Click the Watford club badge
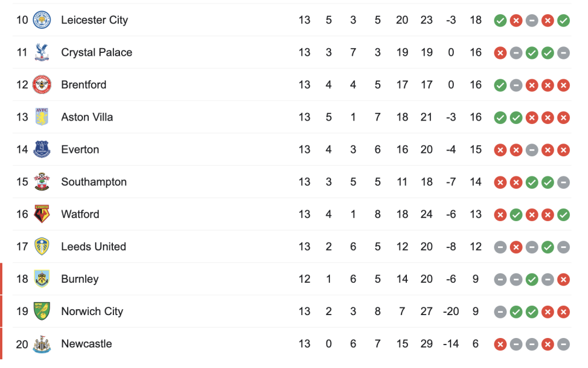588x368 pixels. point(42,214)
